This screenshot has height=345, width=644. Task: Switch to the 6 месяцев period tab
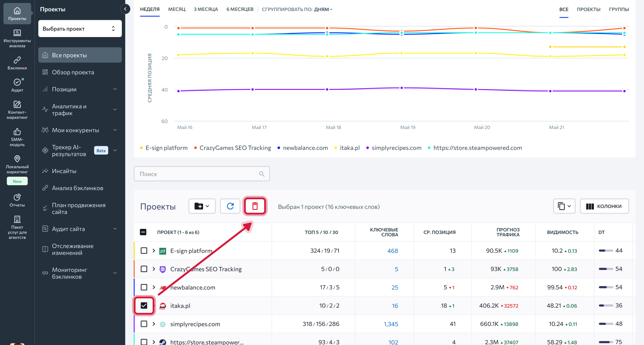[x=240, y=9]
